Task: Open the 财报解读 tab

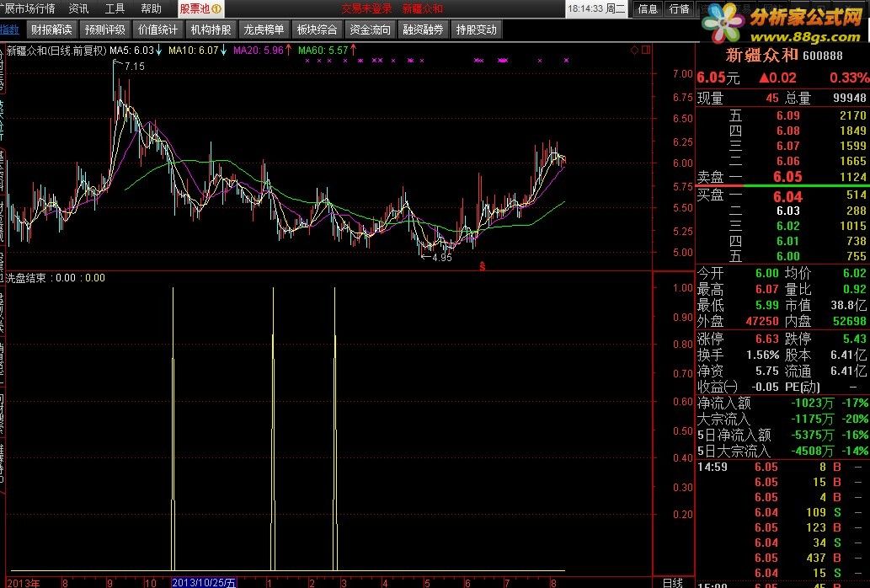Action: coord(51,30)
